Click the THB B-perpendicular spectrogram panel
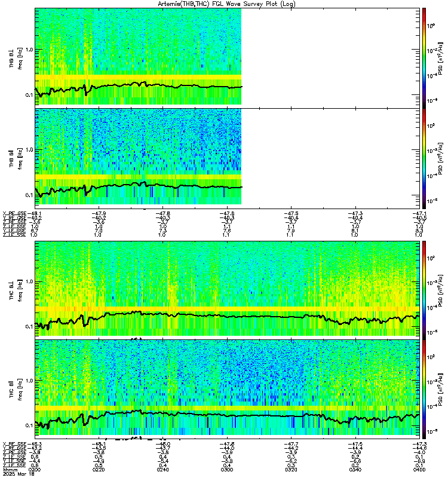Image resolution: width=448 pixels, height=478 pixels. coord(227,58)
